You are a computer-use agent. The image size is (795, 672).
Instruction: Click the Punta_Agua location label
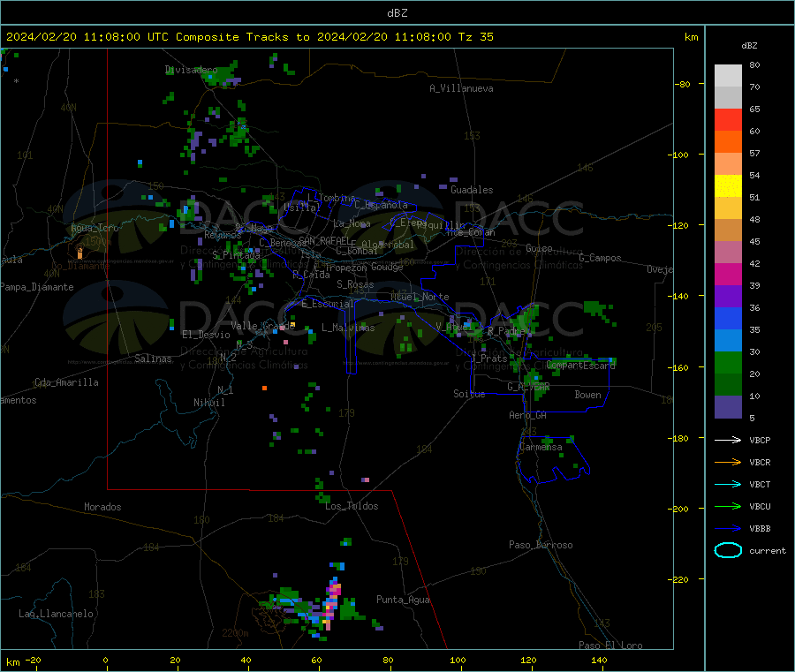pyautogui.click(x=403, y=600)
